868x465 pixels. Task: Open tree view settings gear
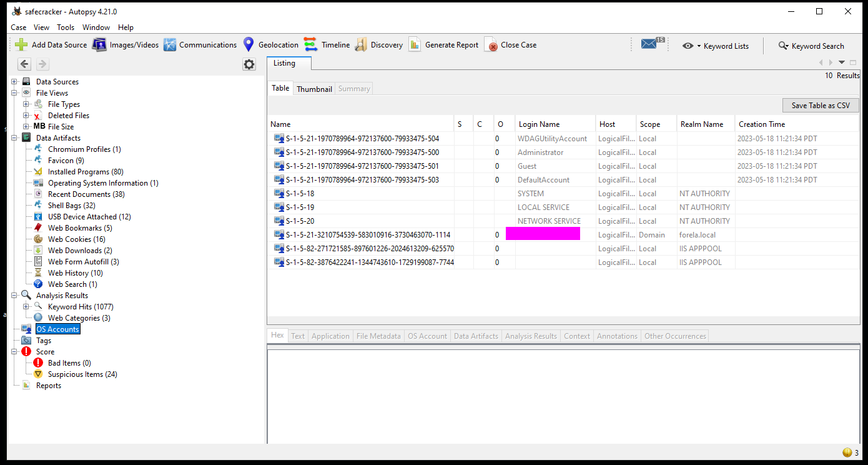tap(249, 64)
